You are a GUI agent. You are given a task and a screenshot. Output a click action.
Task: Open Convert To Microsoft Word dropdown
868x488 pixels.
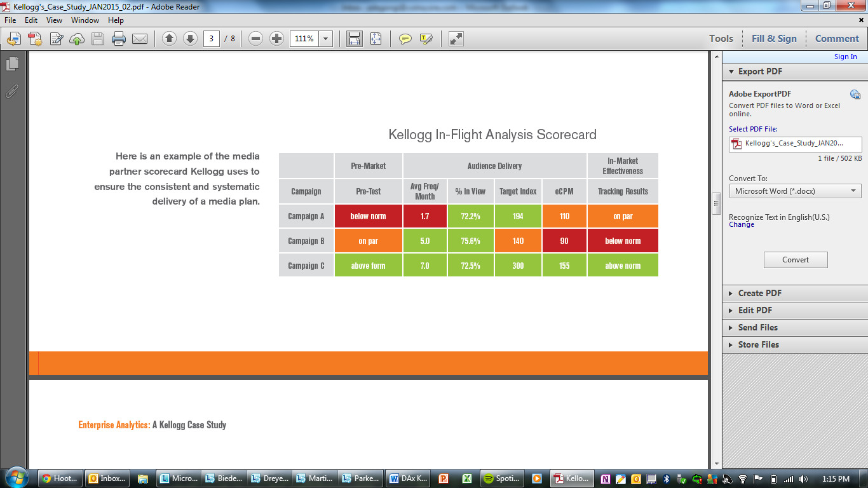point(795,191)
